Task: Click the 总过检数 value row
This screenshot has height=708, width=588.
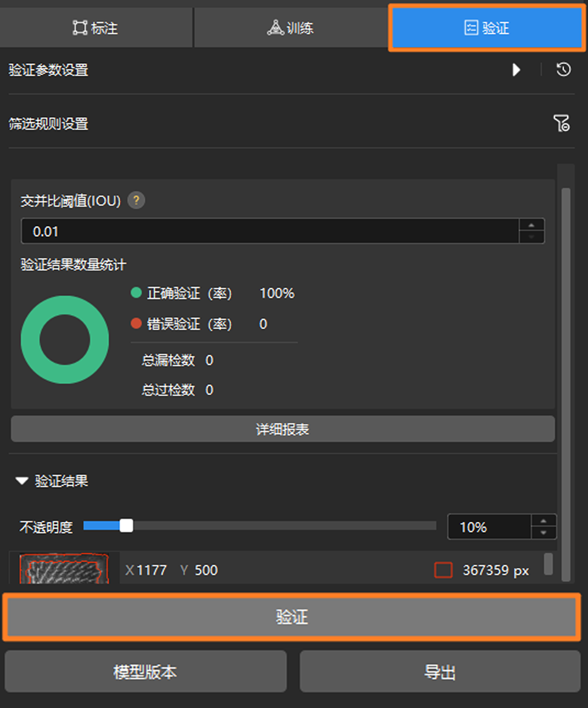Action: 177,390
